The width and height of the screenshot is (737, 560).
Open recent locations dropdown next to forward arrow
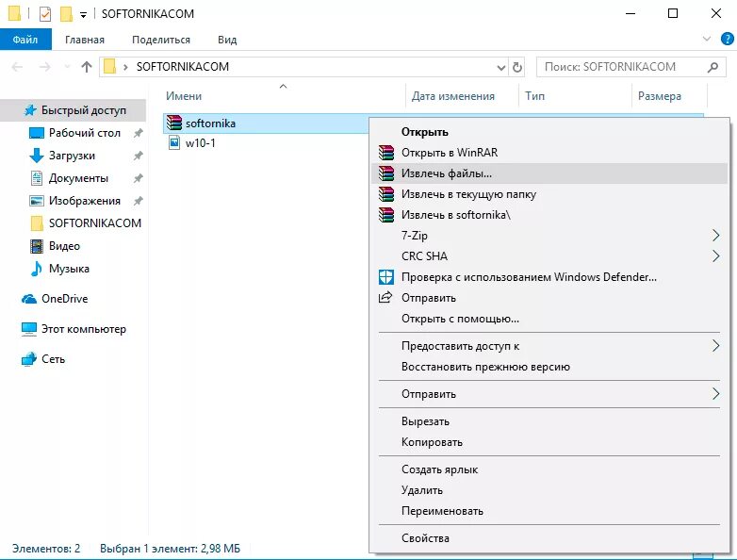pyautogui.click(x=67, y=67)
